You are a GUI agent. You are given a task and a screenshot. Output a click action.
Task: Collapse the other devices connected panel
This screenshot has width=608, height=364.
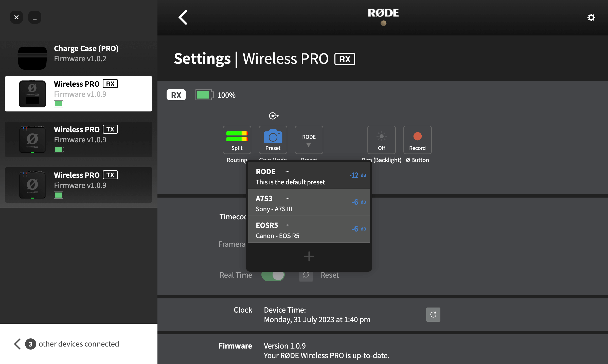[x=17, y=344]
